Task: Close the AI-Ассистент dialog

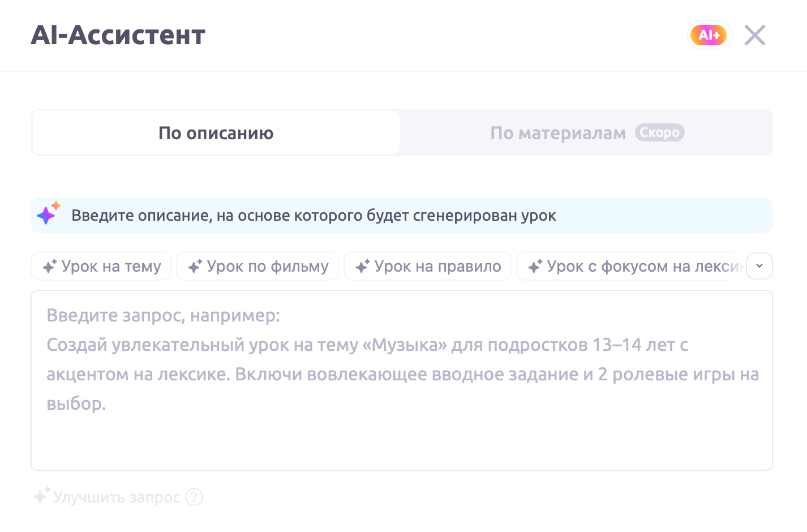Action: [x=755, y=35]
